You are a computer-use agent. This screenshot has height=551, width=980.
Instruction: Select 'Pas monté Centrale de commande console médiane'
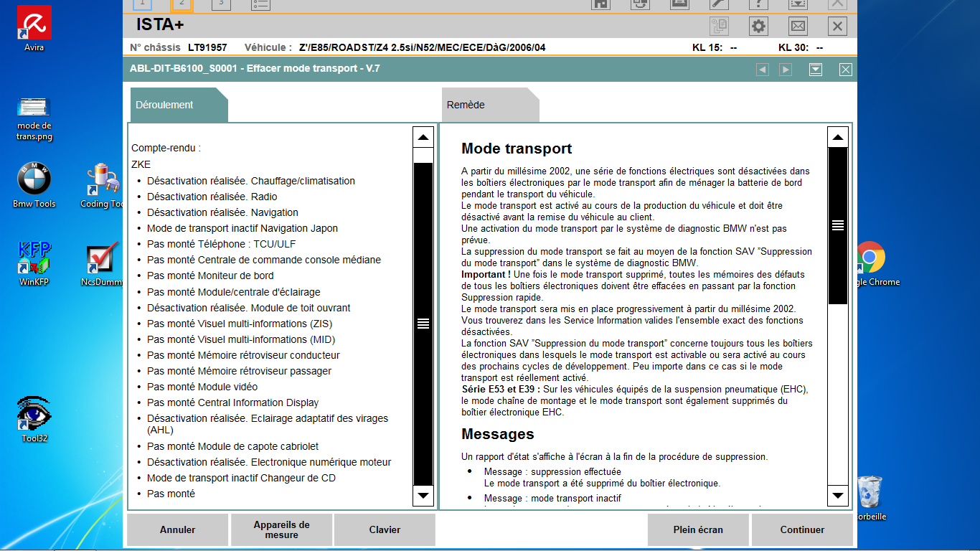point(264,260)
